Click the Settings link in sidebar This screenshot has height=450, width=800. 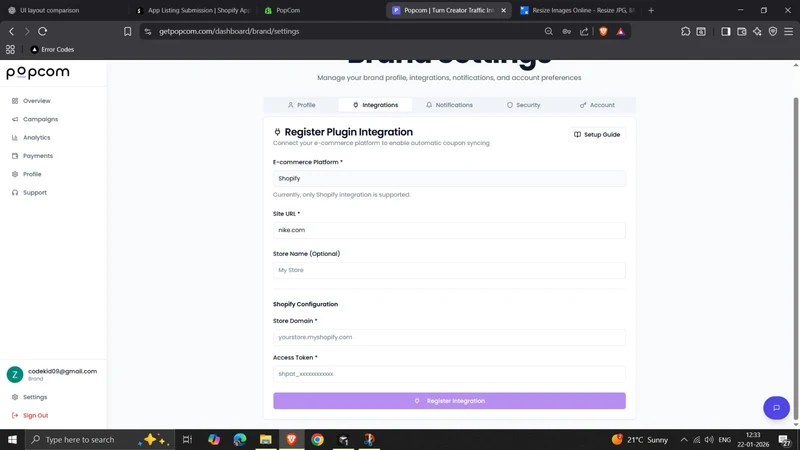(30, 397)
